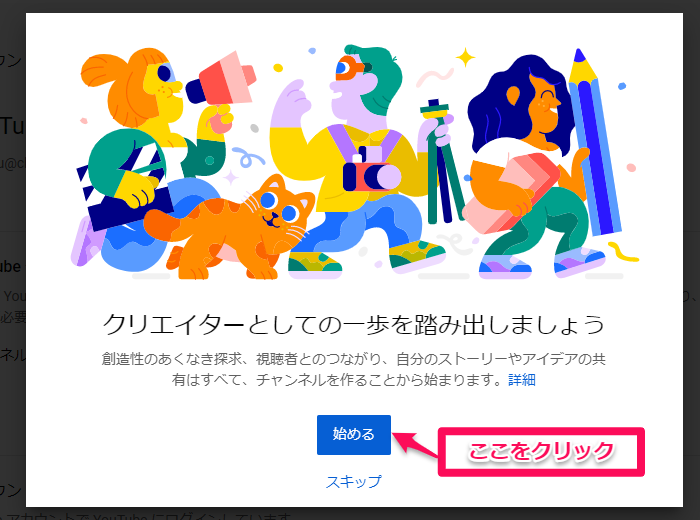Click the blue curly squiggle near the cat
This screenshot has width=700, height=520.
(245, 157)
